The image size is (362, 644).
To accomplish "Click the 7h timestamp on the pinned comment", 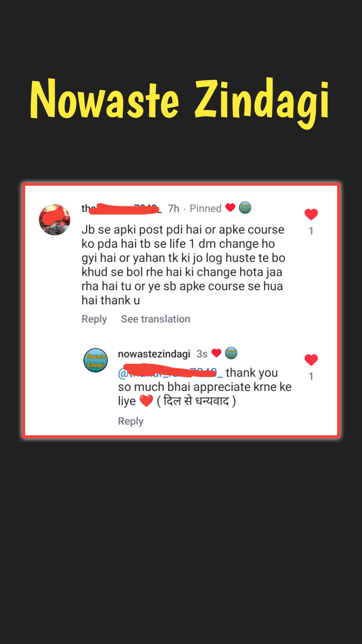I will pos(173,208).
